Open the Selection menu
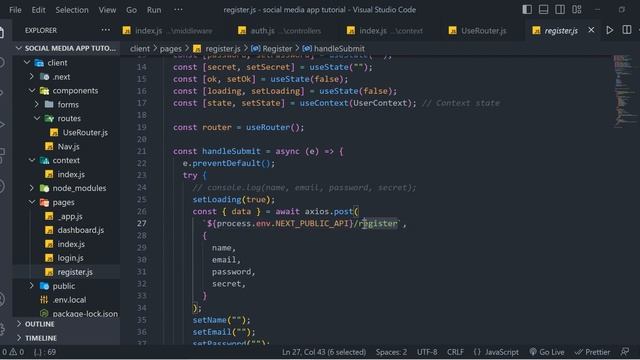640x360 pixels. pyautogui.click(x=72, y=10)
